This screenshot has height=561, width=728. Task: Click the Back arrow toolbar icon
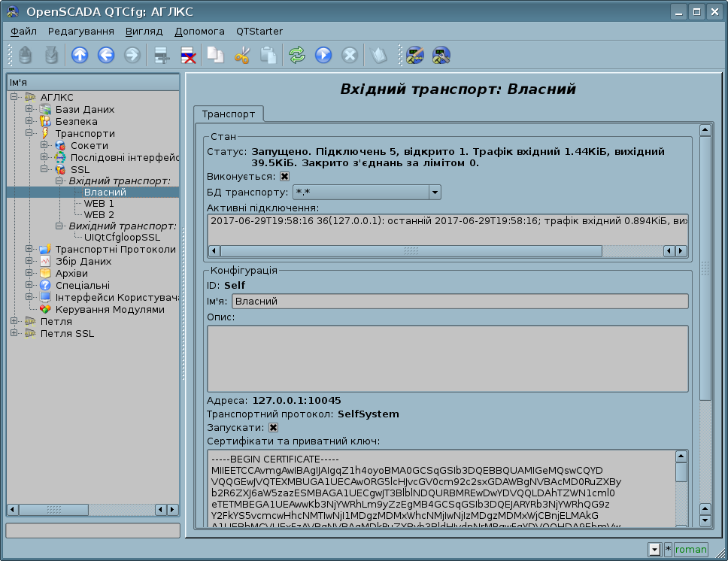click(106, 55)
